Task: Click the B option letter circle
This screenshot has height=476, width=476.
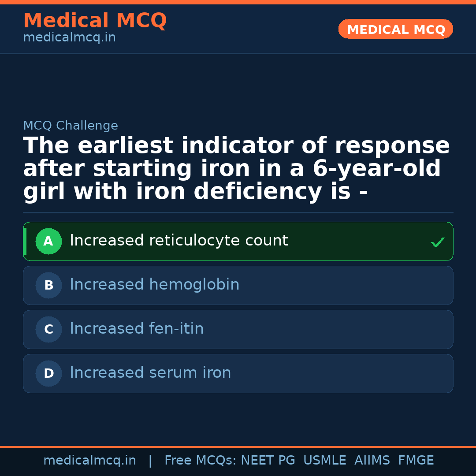Action: coord(48,286)
